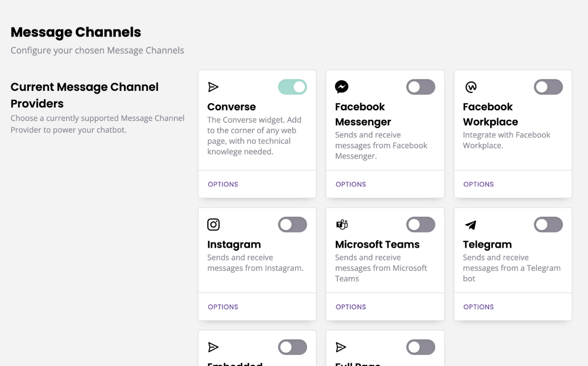The width and height of the screenshot is (588, 366).
Task: Enable Facebook Workplace channel
Action: [548, 87]
